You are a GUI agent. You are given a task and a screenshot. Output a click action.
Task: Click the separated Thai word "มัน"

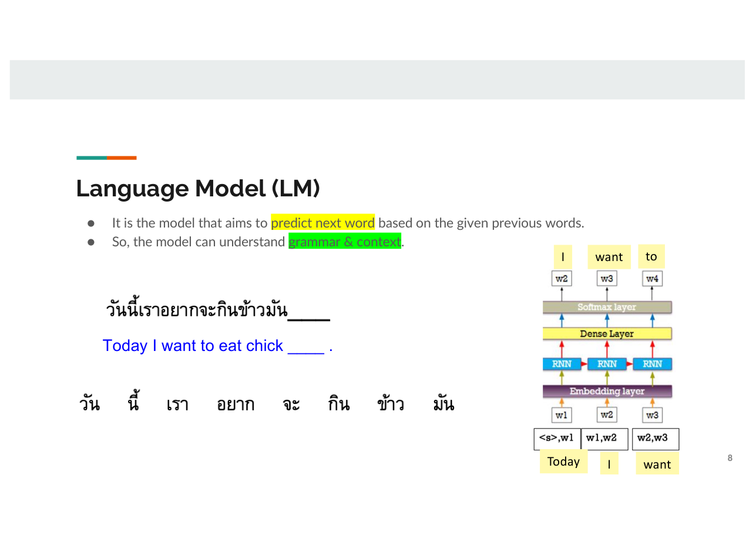[443, 403]
